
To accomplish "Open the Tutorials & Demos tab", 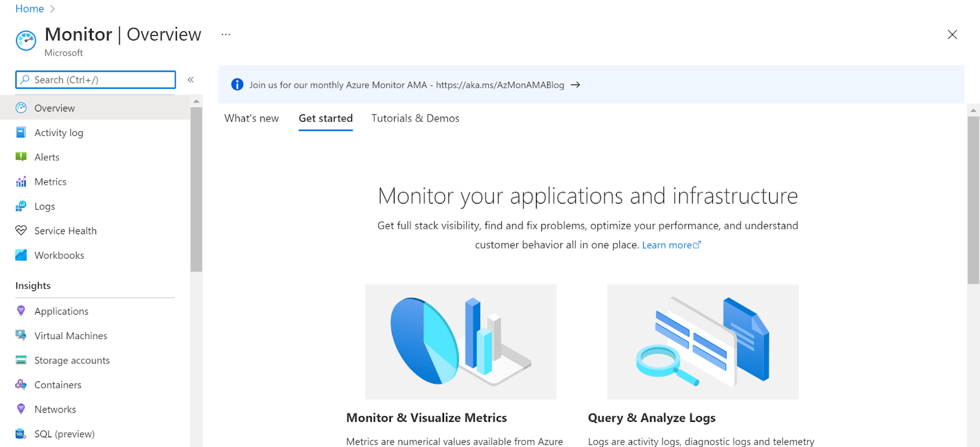I will pyautogui.click(x=415, y=118).
